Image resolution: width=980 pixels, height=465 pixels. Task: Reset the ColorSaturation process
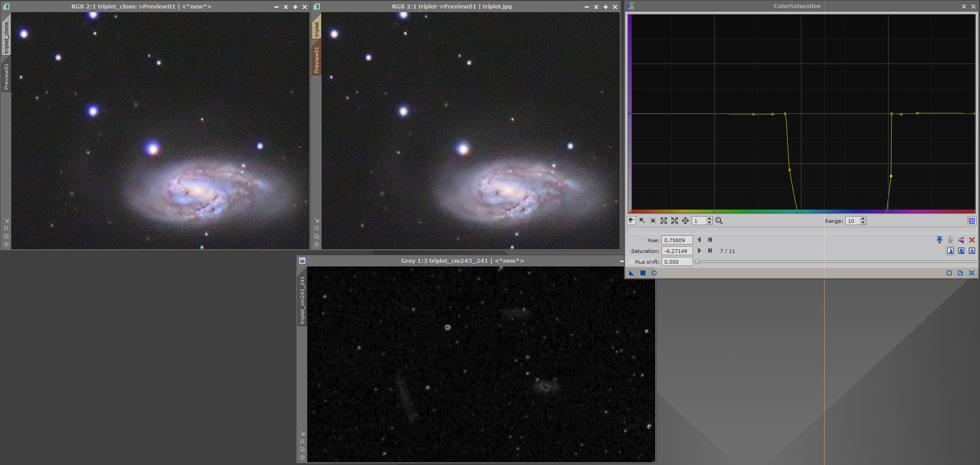972,273
